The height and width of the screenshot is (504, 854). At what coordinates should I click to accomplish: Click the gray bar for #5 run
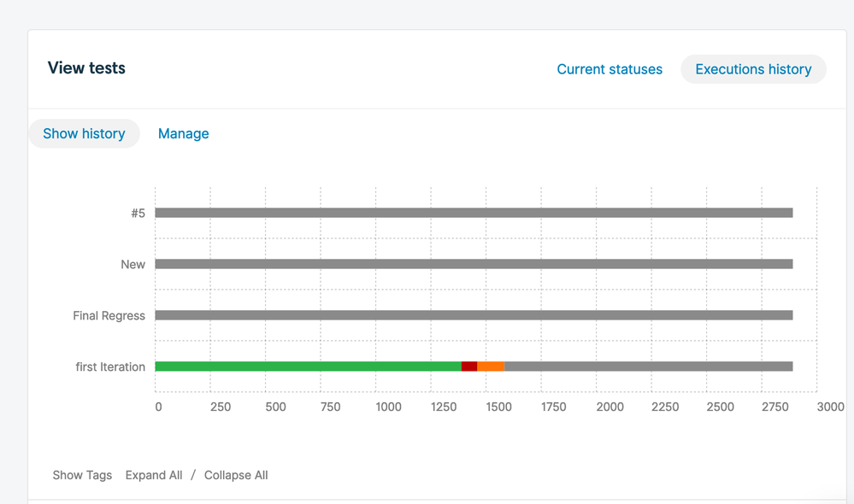tap(474, 213)
